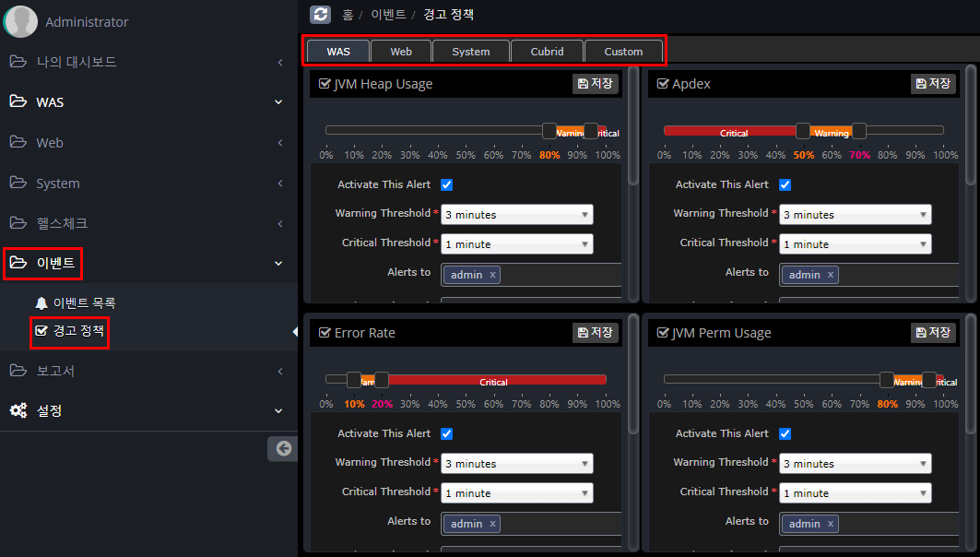This screenshot has width=980, height=557.
Task: Open the Critical Threshold dropdown for Apdex
Action: tap(855, 243)
